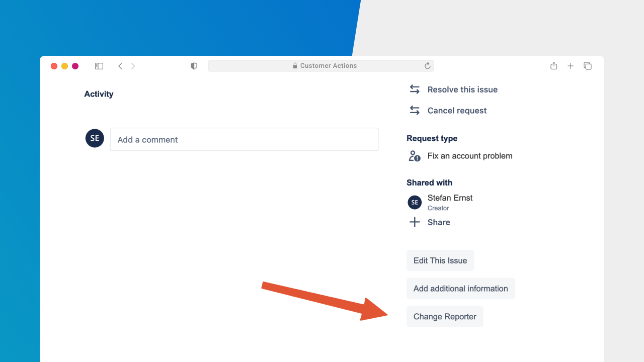Viewport: 644px width, 362px height.
Task: Focus the Add a comment field
Action: pos(244,139)
